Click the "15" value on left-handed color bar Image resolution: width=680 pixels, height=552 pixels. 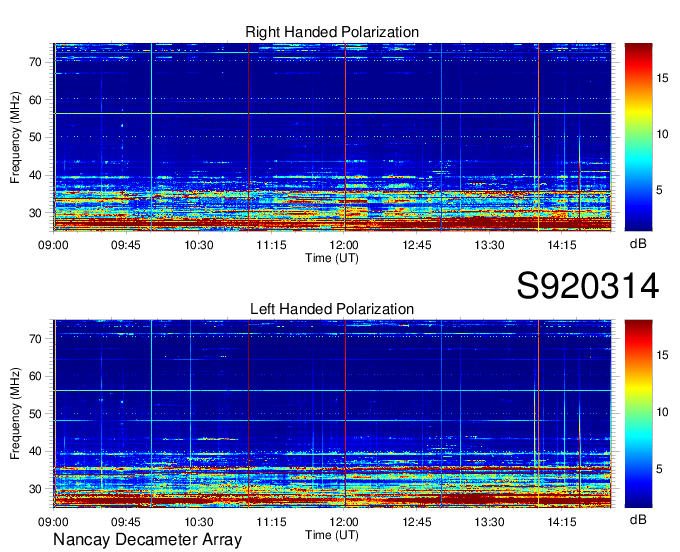662,356
